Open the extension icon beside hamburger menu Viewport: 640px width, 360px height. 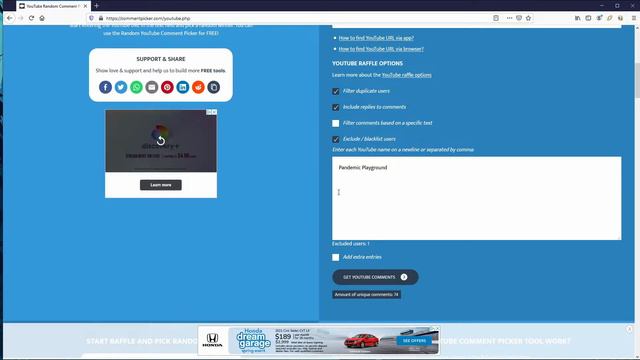coord(620,18)
